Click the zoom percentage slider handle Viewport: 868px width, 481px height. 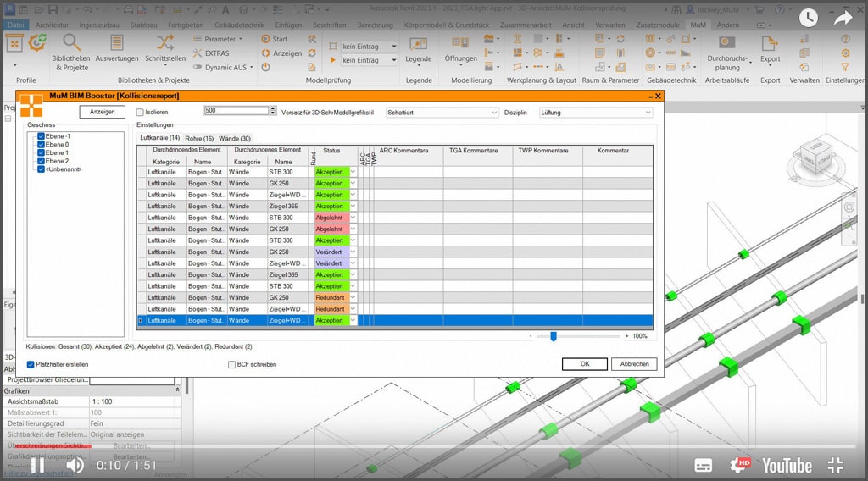[x=554, y=336]
